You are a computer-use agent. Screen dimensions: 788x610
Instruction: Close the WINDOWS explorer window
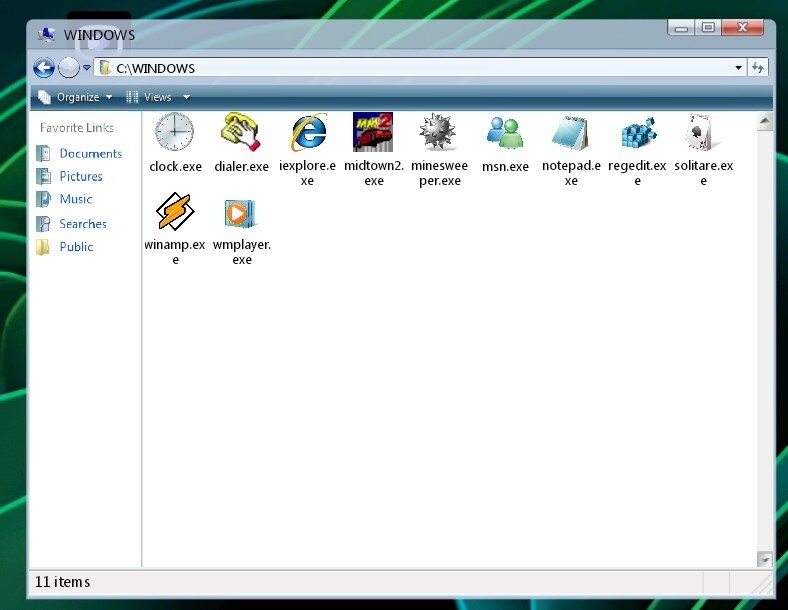tap(742, 28)
